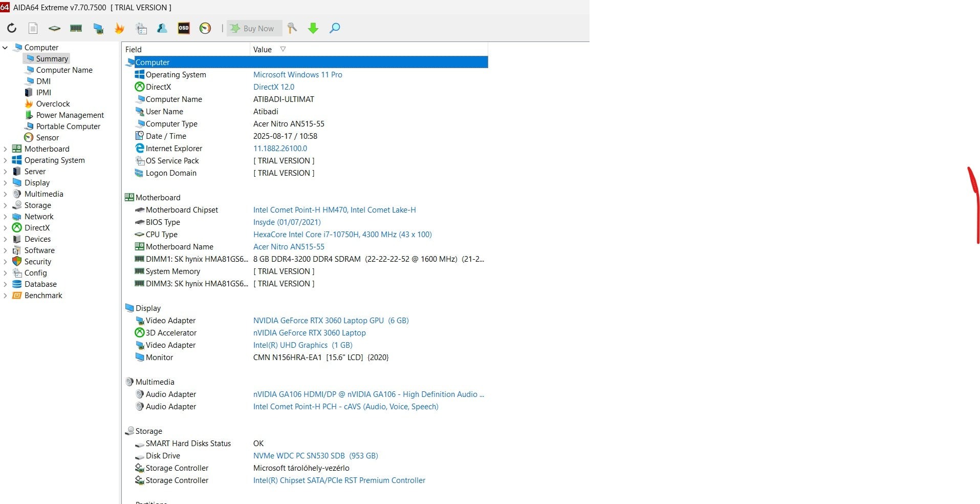
Task: Open the SensorPanel gauge toolbar icon
Action: click(x=205, y=28)
